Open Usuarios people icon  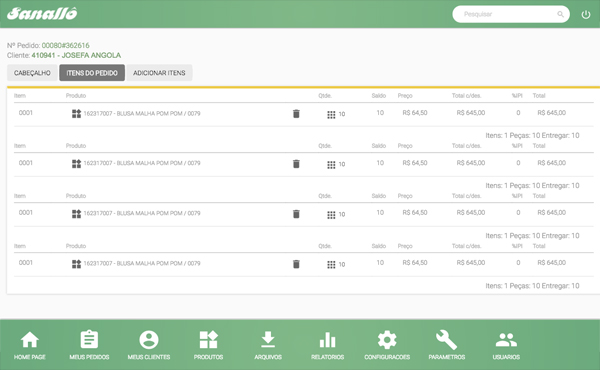tap(506, 339)
